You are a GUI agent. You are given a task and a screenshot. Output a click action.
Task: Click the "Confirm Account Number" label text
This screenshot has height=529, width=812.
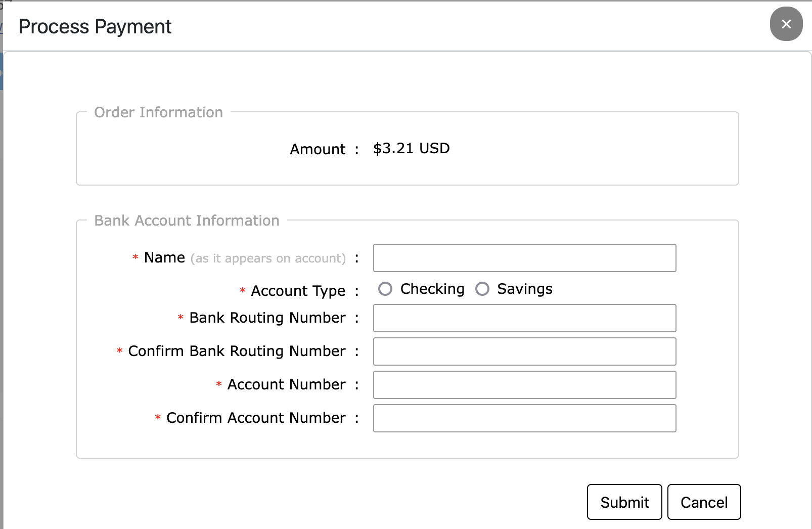[256, 418]
